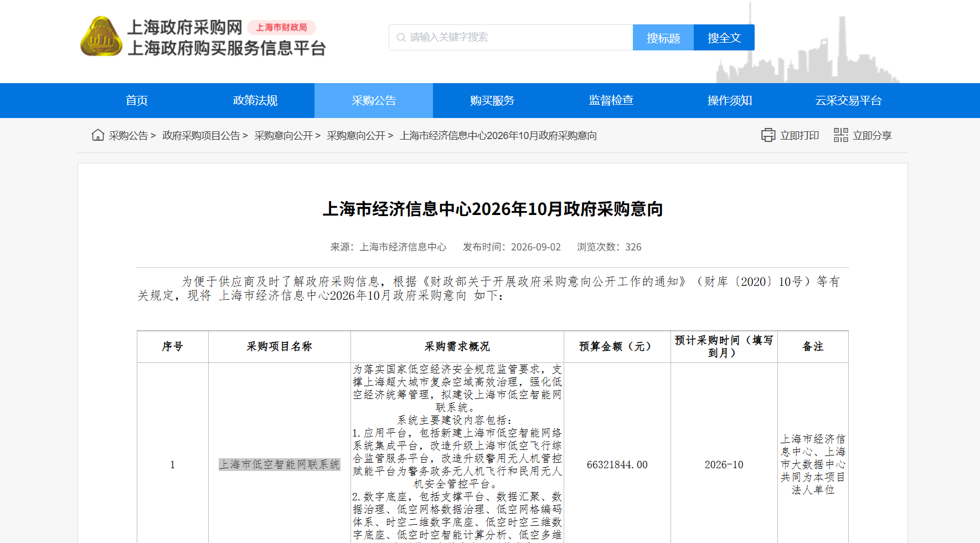Click the 序号 column header
The width and height of the screenshot is (980, 543).
173,347
